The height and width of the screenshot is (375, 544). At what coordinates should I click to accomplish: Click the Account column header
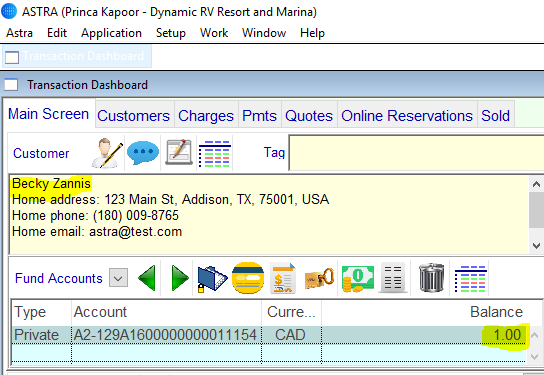(166, 312)
